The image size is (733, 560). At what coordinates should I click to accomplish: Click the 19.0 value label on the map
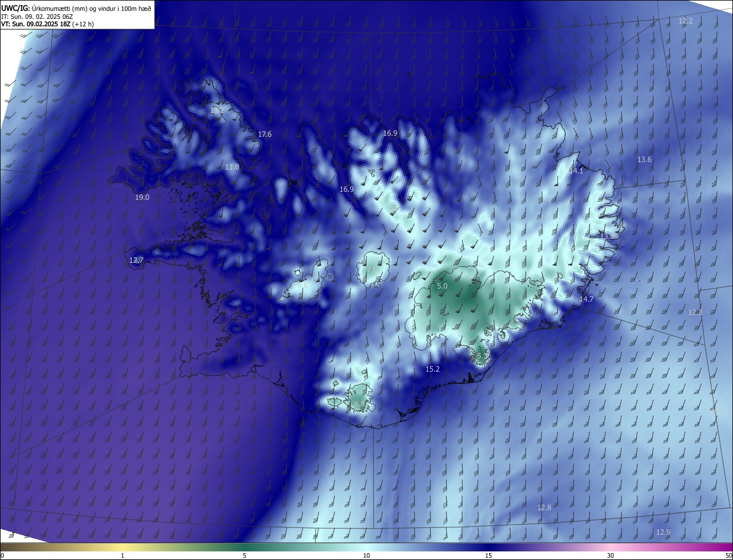tap(142, 198)
